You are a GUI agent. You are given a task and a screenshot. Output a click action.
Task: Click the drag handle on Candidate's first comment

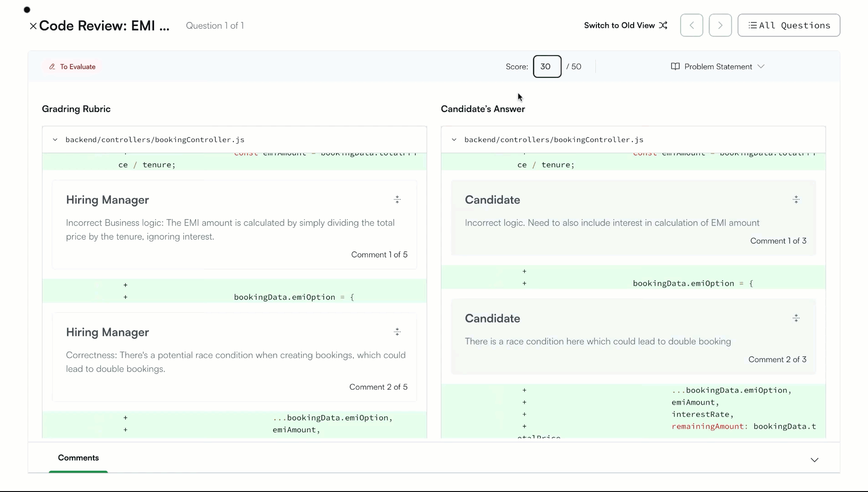[x=796, y=200]
